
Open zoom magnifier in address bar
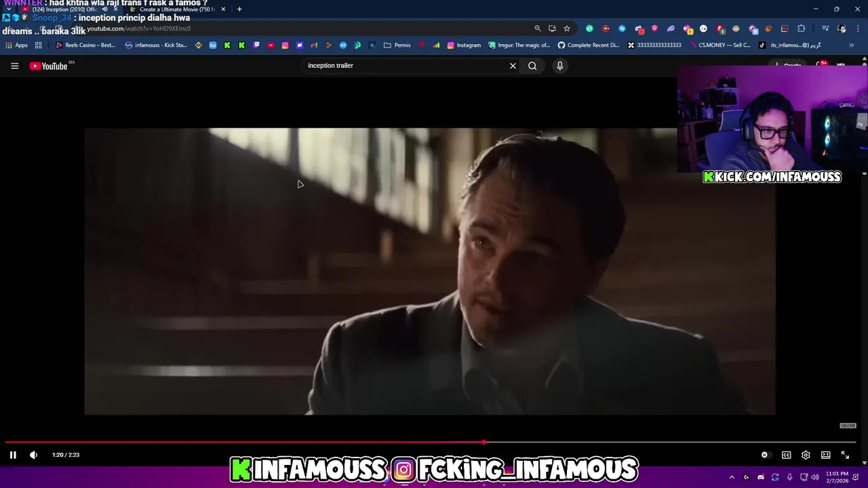(538, 28)
